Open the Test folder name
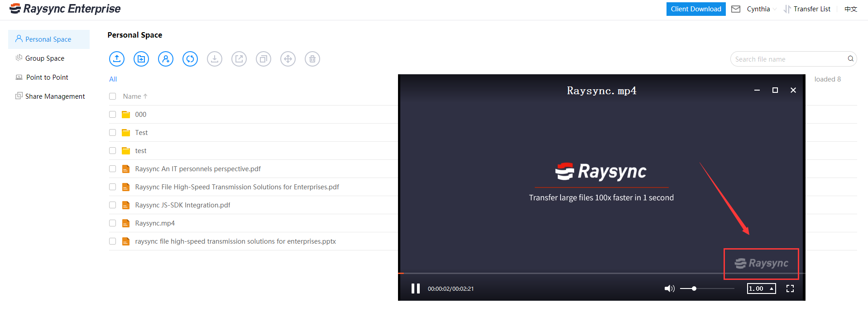This screenshot has width=868, height=327. [x=141, y=133]
